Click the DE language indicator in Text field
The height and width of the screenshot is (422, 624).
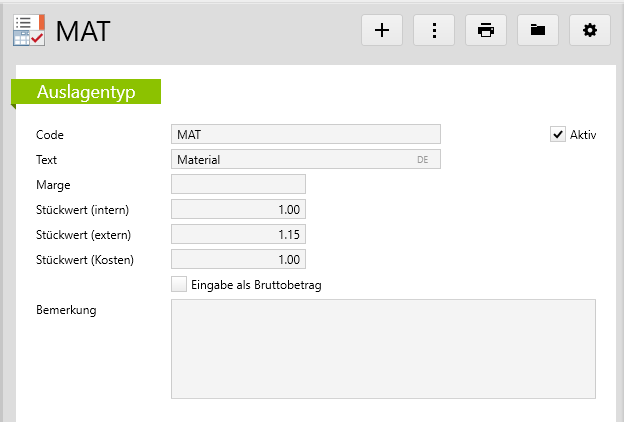click(x=424, y=160)
